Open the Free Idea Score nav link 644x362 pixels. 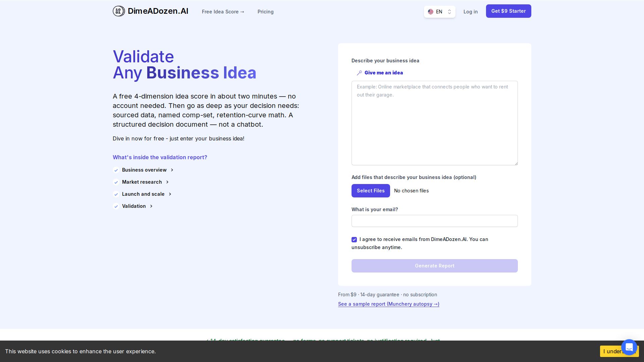tap(223, 12)
